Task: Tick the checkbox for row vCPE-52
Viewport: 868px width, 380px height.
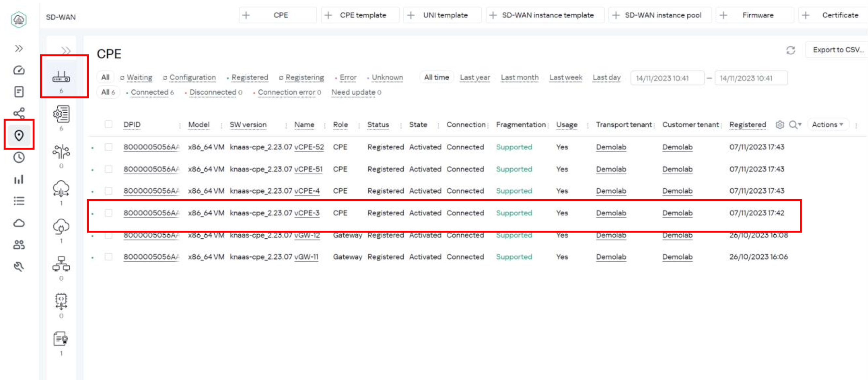Action: 109,147
